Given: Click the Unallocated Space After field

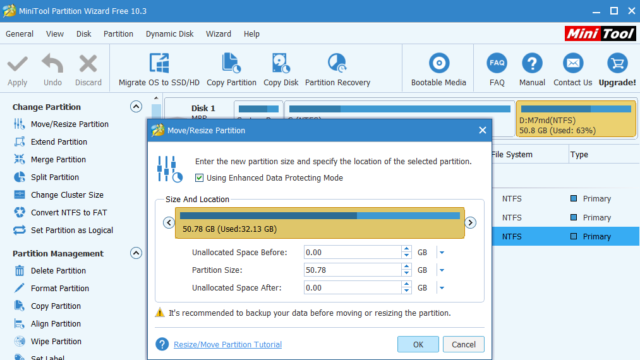Looking at the screenshot, I should (x=353, y=288).
